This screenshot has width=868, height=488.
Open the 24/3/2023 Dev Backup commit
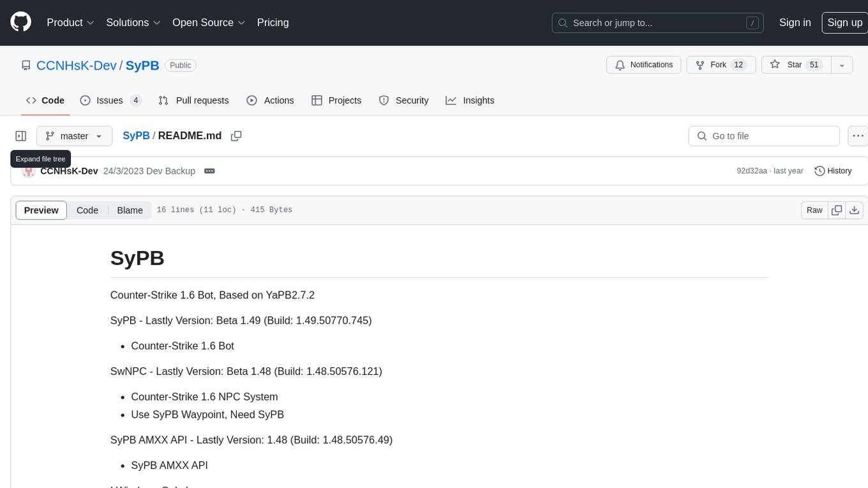[149, 171]
